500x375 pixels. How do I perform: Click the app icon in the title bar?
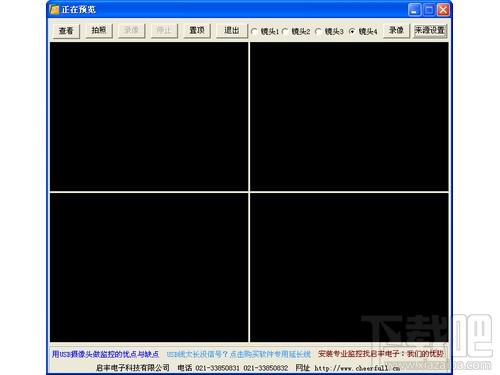pos(54,10)
